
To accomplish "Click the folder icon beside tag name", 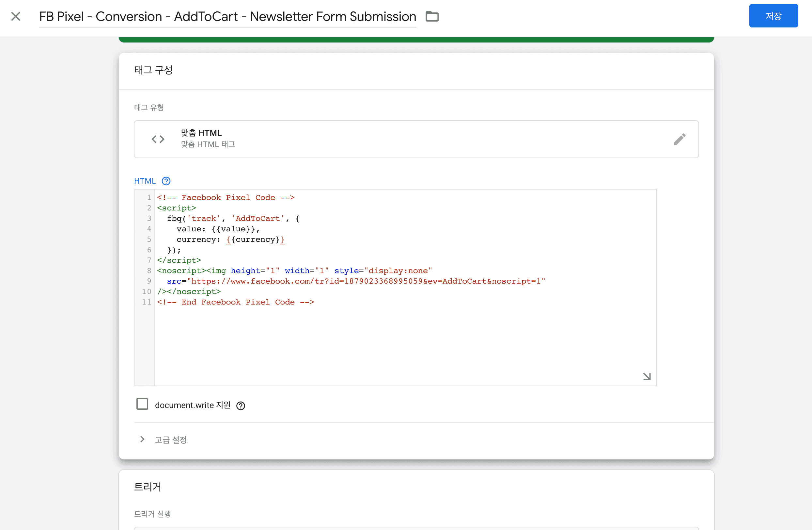I will pos(432,16).
